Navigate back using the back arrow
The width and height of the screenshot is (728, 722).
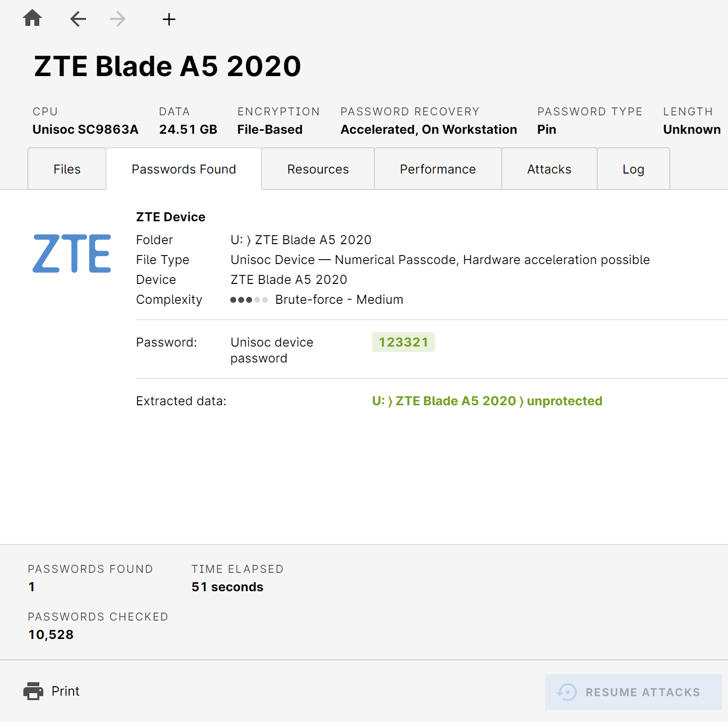78,19
